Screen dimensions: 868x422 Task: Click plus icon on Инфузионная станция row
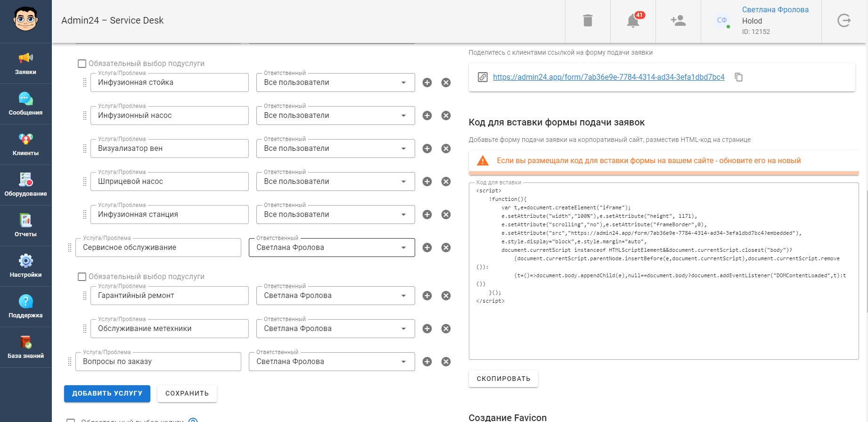[x=427, y=215]
